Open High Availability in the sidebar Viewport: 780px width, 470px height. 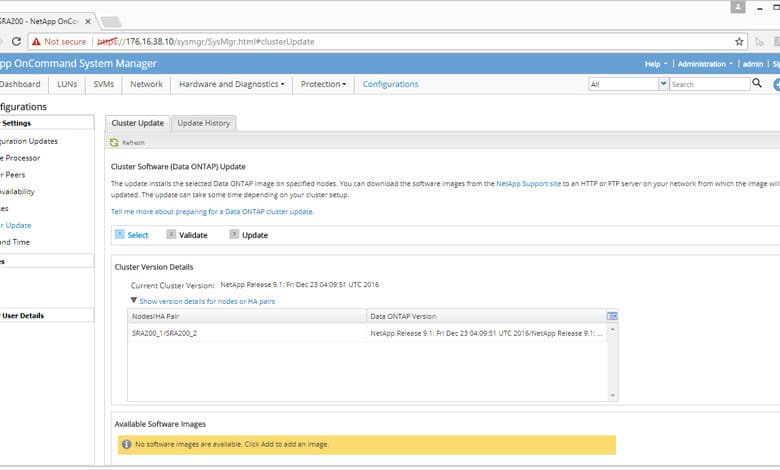17,192
